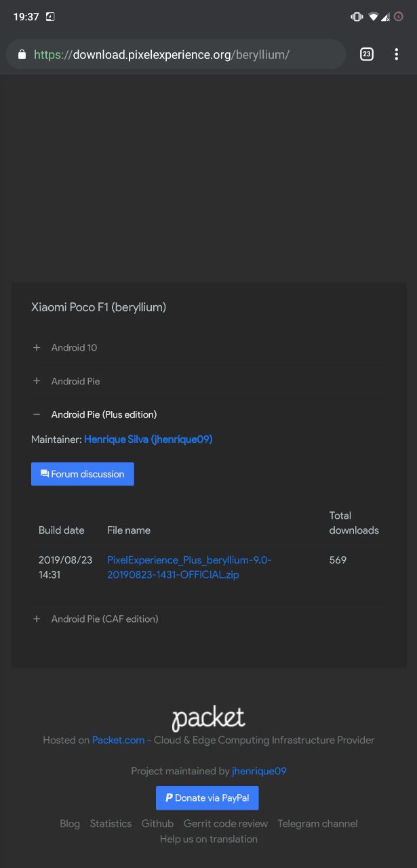417x868 pixels.
Task: Tap the vibrate mode status icon
Action: (x=357, y=17)
